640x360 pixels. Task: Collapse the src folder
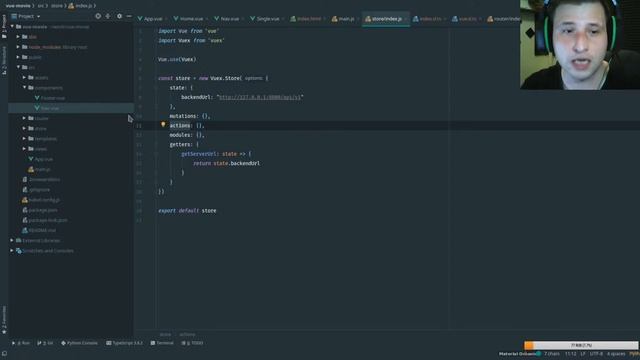point(18,67)
